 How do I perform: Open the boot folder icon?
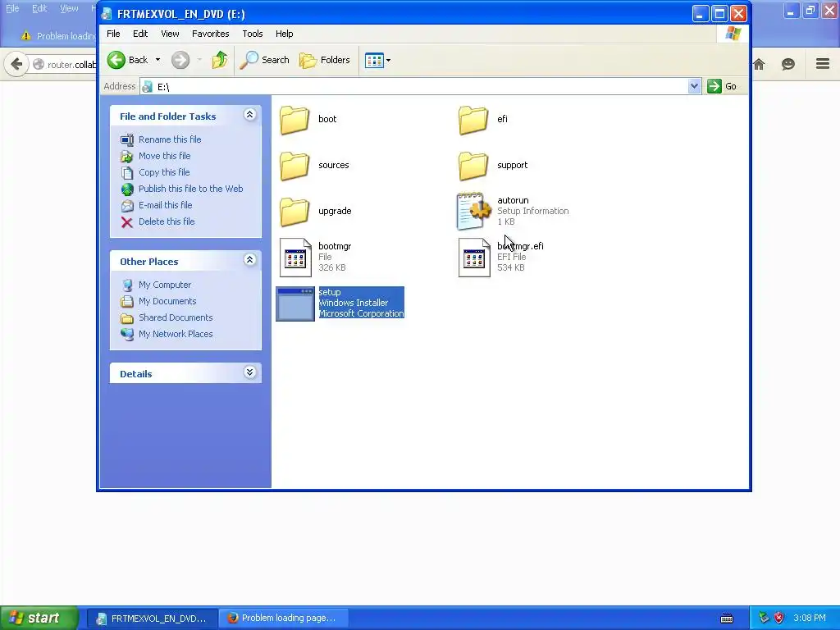coord(294,119)
